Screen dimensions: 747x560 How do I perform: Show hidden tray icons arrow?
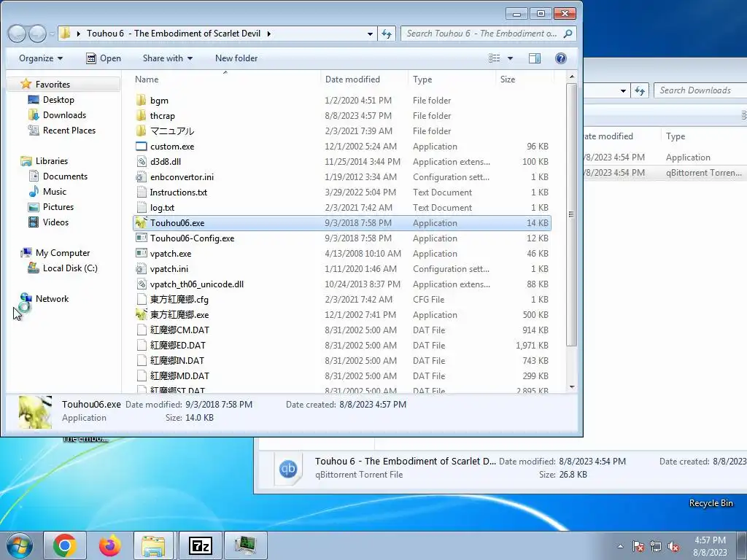coord(620,547)
